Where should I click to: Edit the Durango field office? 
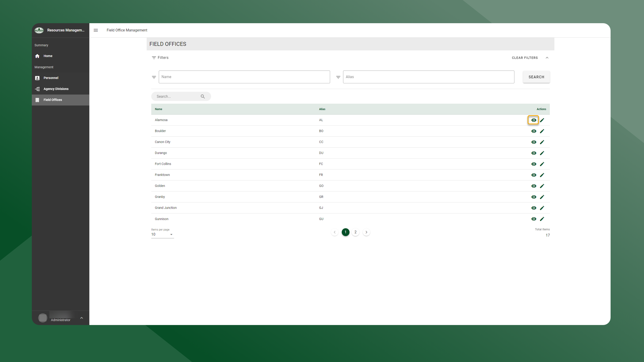pos(542,153)
